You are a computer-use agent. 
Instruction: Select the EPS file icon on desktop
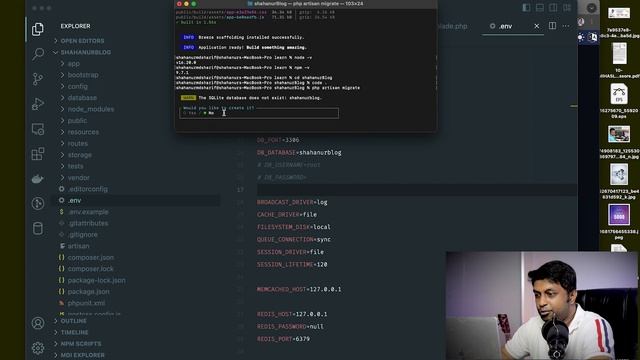pos(619,94)
